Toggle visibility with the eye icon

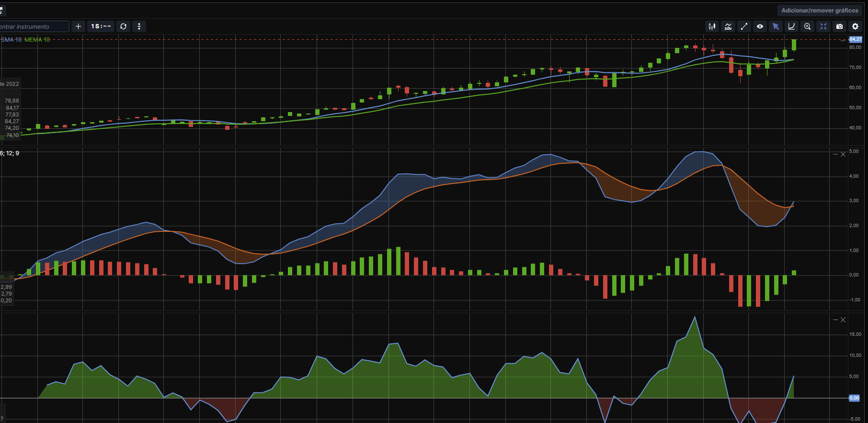760,26
